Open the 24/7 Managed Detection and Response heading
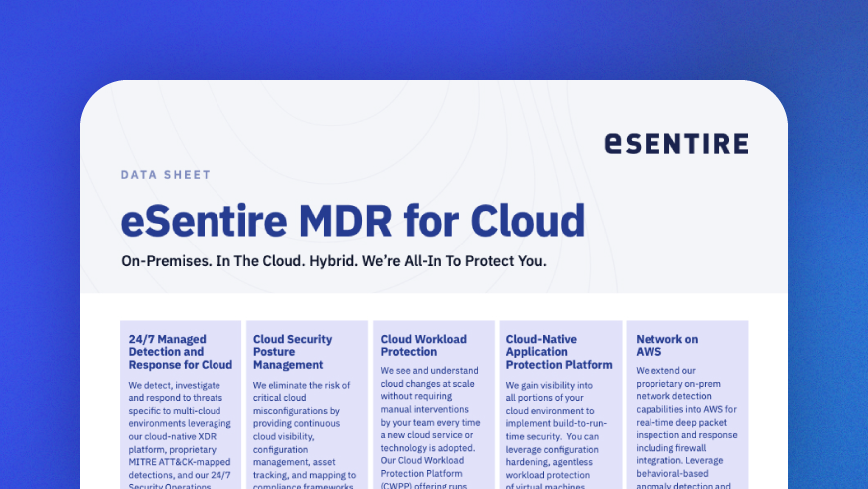868x489 pixels. pyautogui.click(x=181, y=352)
